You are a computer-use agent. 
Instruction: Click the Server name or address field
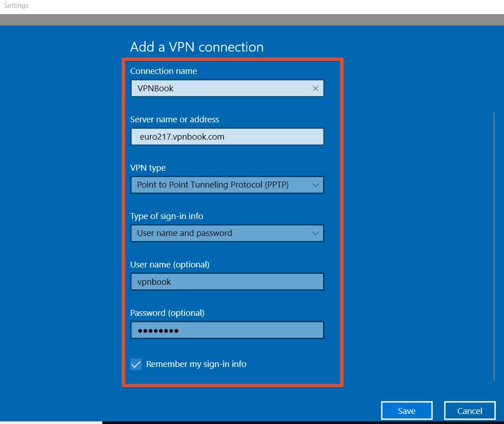point(227,137)
